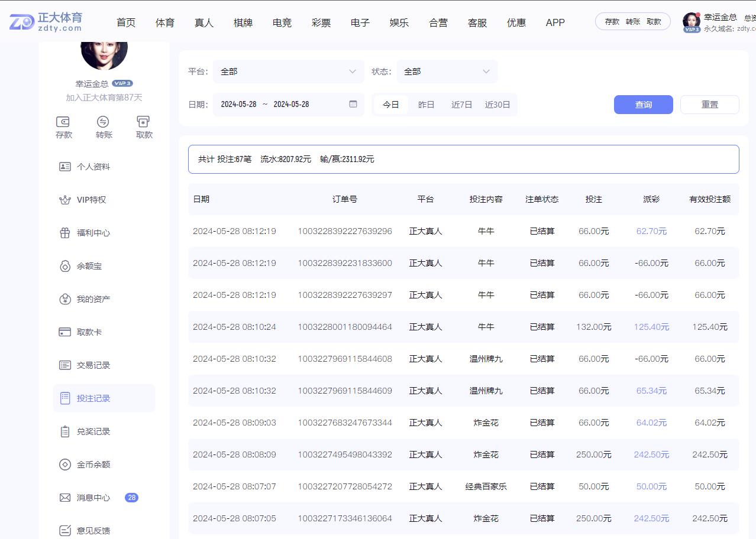Select the 近30日 last-30-days filter
The height and width of the screenshot is (539, 756).
pyautogui.click(x=497, y=104)
